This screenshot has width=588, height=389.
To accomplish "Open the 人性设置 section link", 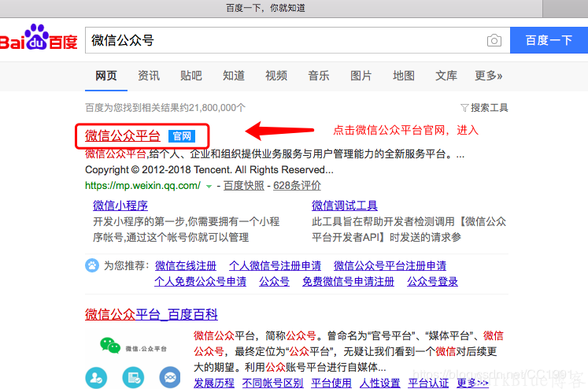I will (380, 383).
